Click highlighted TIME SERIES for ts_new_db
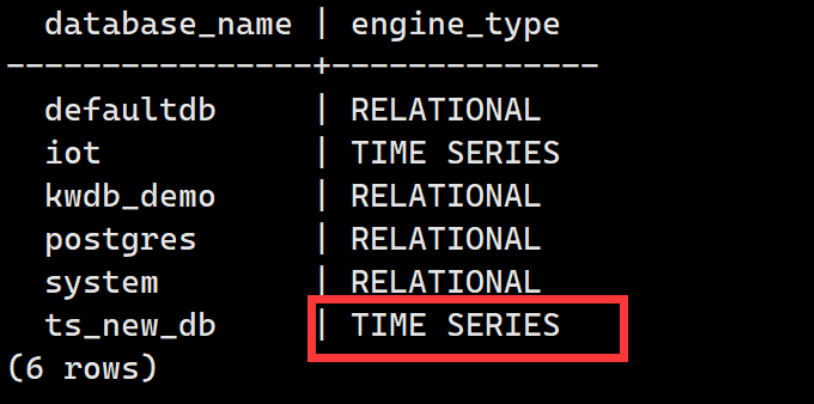Image resolution: width=814 pixels, height=404 pixels. (455, 326)
